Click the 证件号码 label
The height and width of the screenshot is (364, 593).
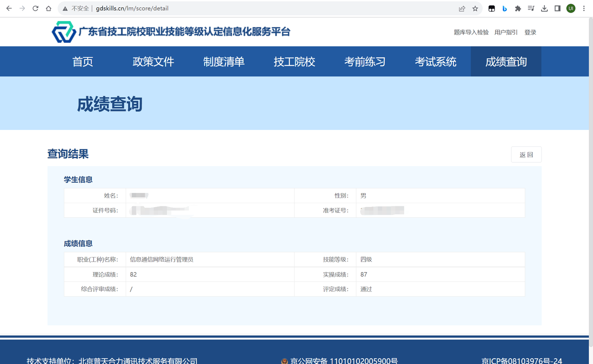(x=105, y=211)
